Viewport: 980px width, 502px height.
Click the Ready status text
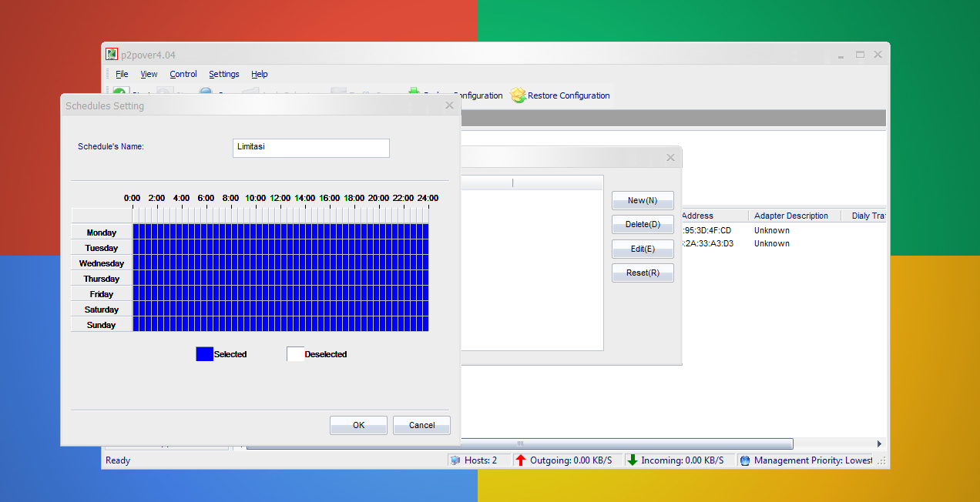click(x=118, y=460)
